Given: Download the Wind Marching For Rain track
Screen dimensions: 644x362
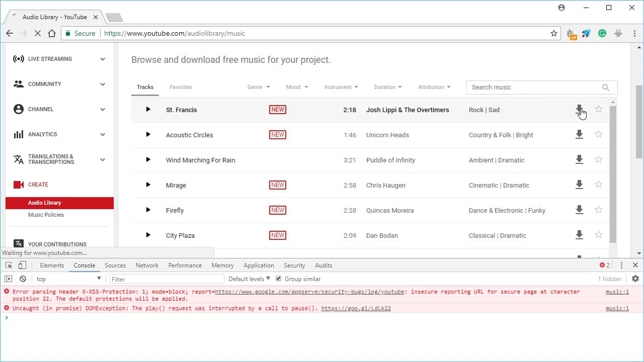Looking at the screenshot, I should point(579,160).
